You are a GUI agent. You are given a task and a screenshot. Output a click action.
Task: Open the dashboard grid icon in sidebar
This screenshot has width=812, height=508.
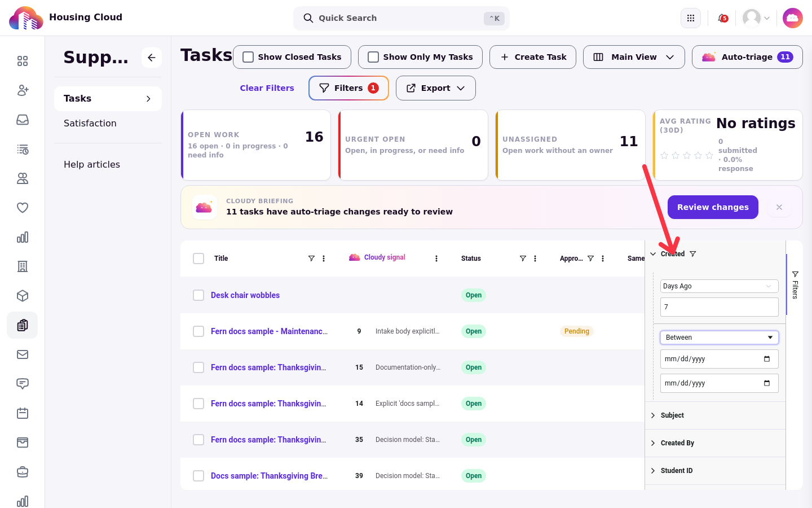click(23, 61)
